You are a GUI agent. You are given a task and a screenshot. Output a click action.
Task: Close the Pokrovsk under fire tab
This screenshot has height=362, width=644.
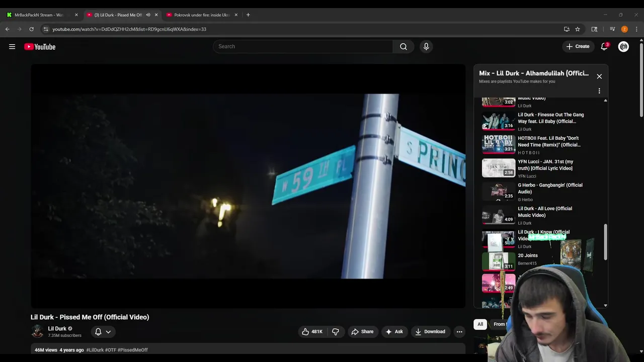(x=236, y=15)
